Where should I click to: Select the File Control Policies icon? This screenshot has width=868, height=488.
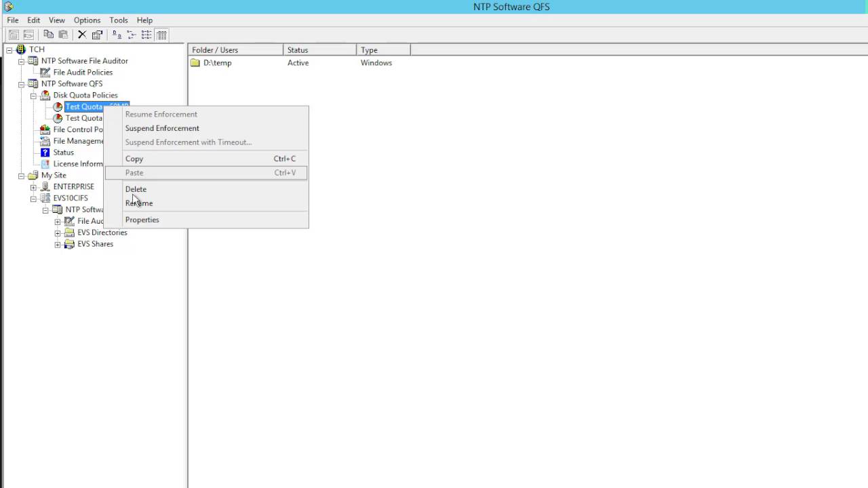[x=45, y=129]
